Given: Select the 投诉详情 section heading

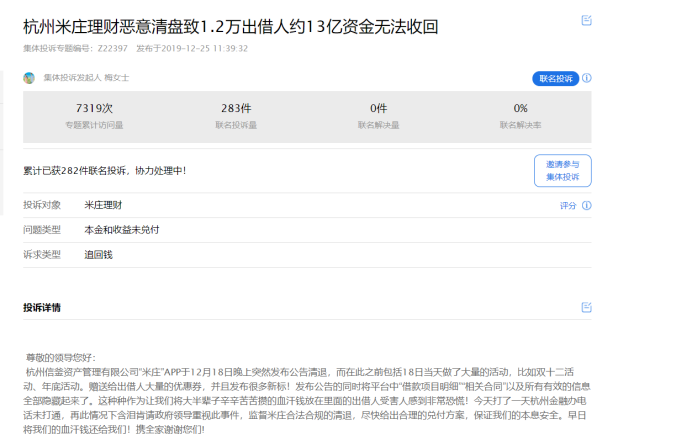Looking at the screenshot, I should pos(42,307).
